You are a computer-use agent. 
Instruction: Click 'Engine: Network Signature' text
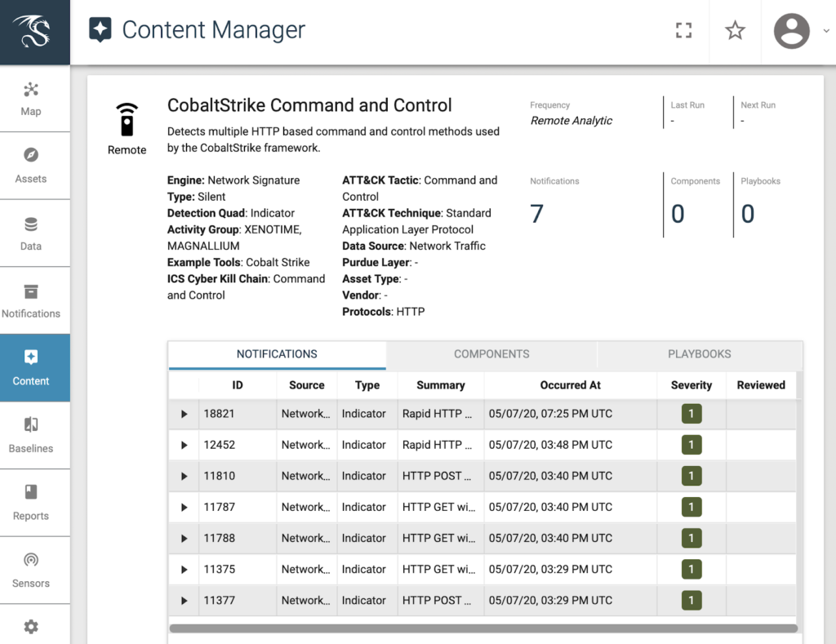tap(233, 180)
